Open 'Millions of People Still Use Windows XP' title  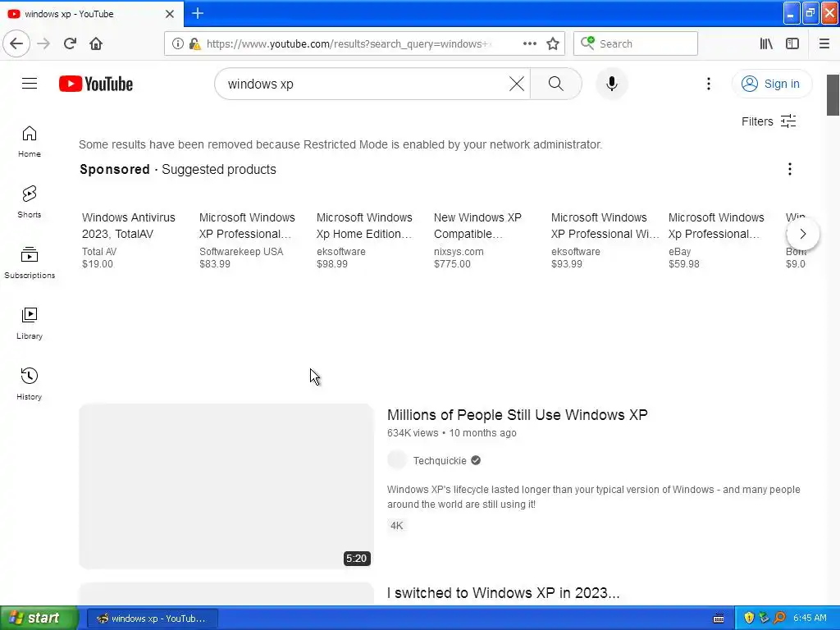click(x=517, y=414)
